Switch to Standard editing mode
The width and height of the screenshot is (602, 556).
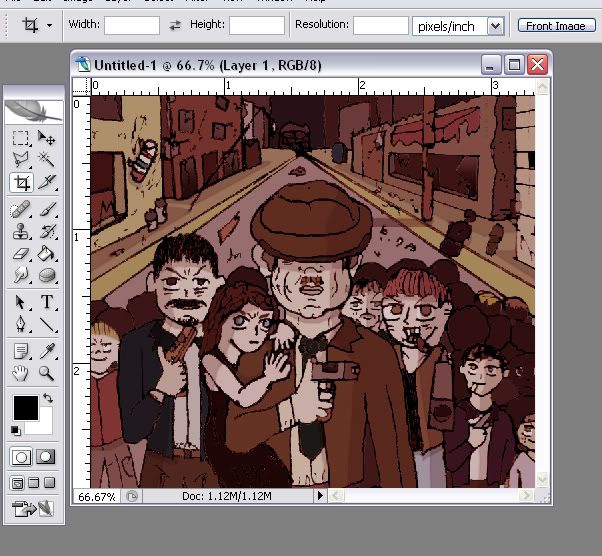click(x=22, y=457)
